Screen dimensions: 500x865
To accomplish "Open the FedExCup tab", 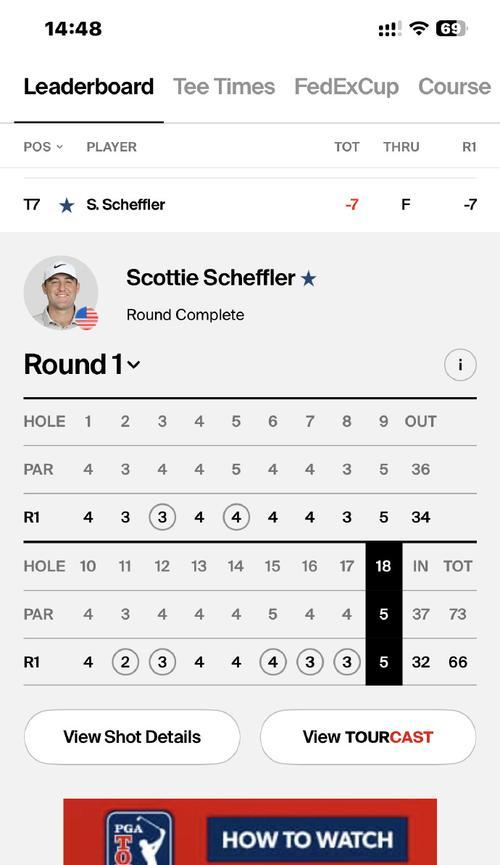I will pyautogui.click(x=346, y=87).
